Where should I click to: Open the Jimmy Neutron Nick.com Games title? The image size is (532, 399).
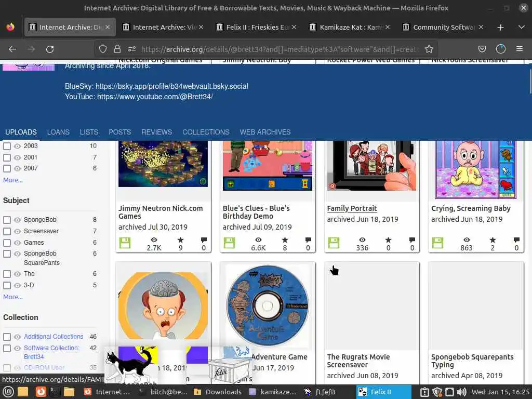pos(161,212)
